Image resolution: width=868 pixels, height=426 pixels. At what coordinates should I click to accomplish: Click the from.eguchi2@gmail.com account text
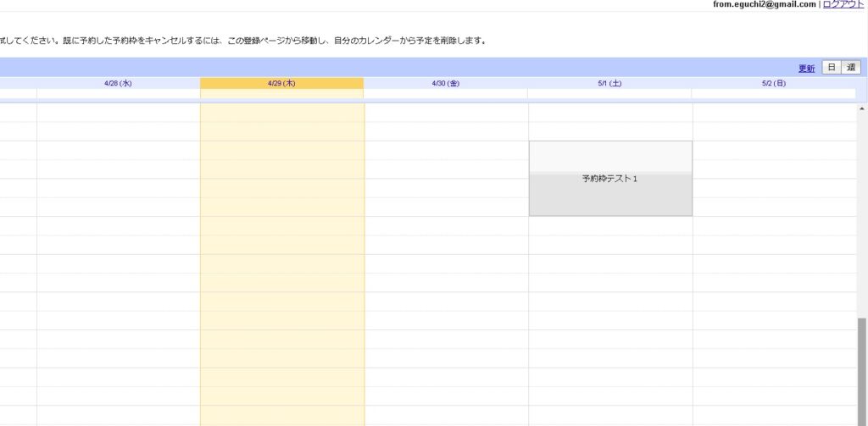pos(765,4)
